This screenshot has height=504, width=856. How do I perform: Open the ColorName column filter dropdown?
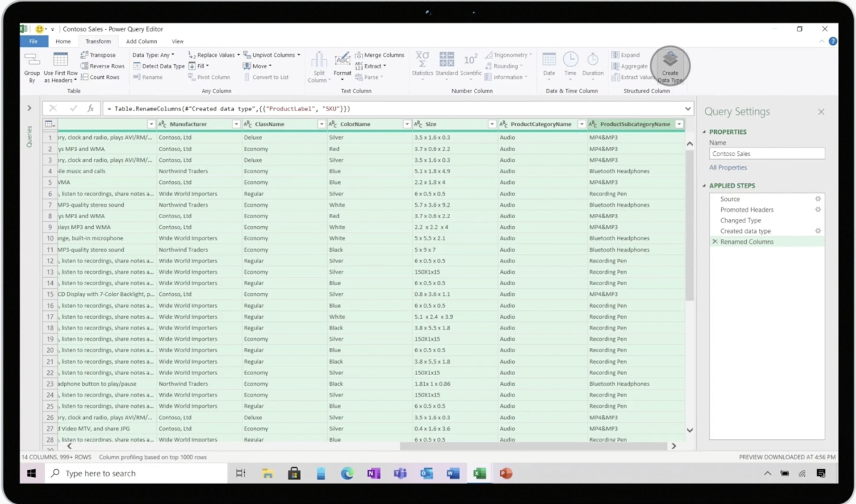click(406, 124)
